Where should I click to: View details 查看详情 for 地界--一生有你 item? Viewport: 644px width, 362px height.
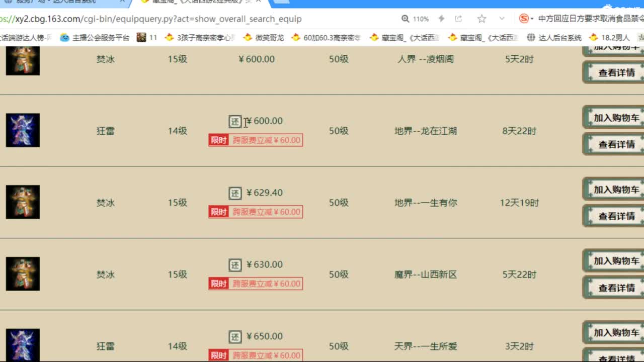614,216
